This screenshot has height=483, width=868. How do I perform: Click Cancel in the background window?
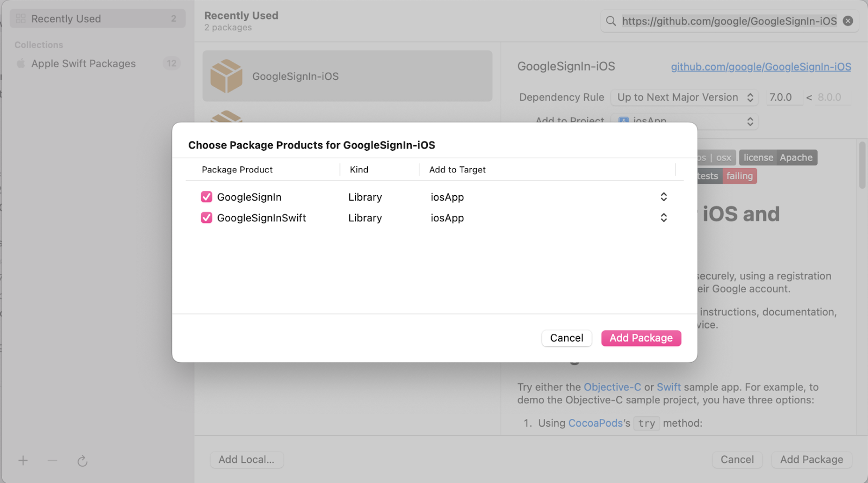[737, 460]
